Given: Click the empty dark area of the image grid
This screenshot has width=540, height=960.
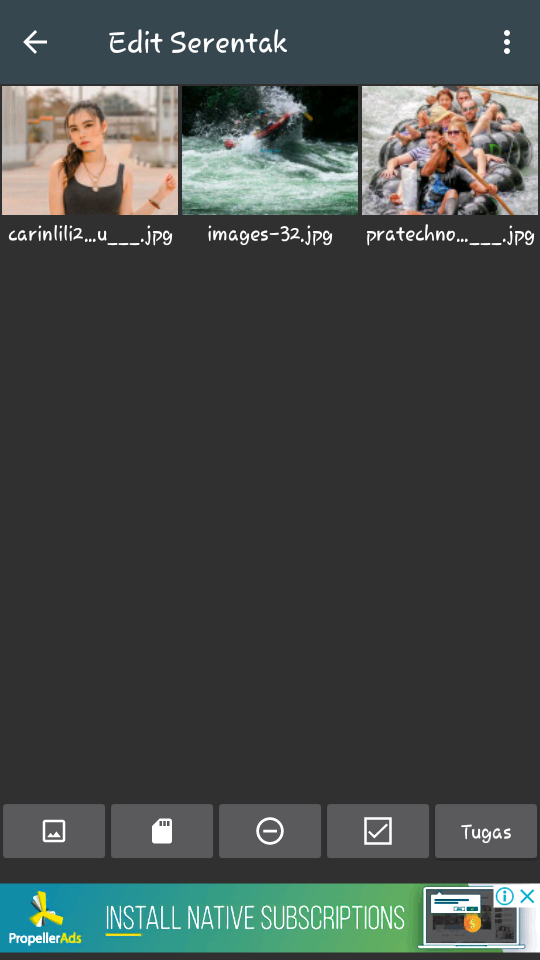Looking at the screenshot, I should pyautogui.click(x=270, y=520).
